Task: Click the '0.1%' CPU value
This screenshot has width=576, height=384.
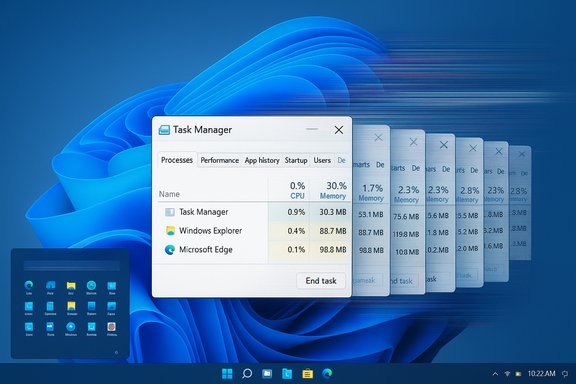Action: (296, 250)
